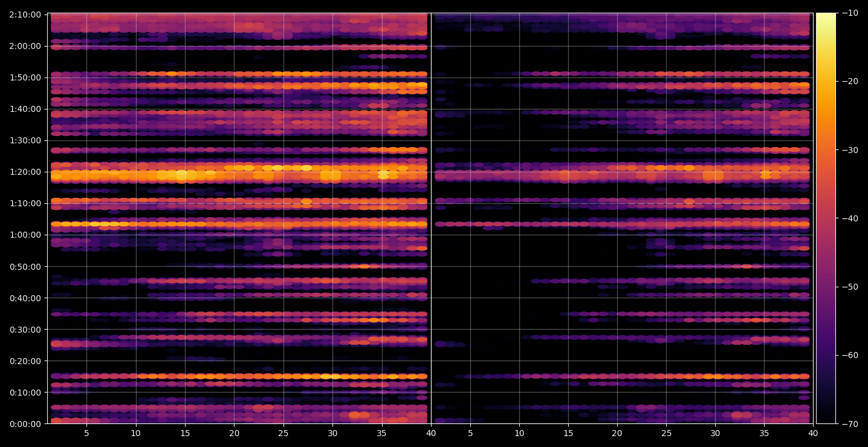Click the −50 colorbar tick label
868x447 pixels.
pos(850,287)
